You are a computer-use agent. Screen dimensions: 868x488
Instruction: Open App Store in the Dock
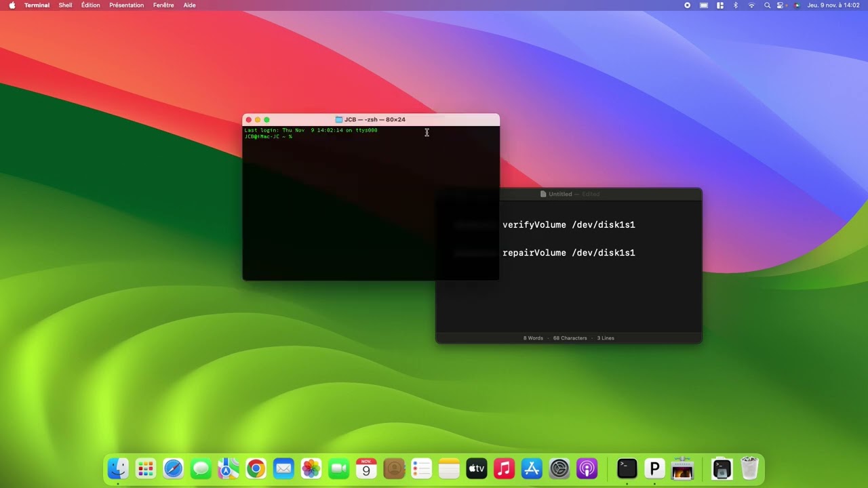click(x=532, y=468)
